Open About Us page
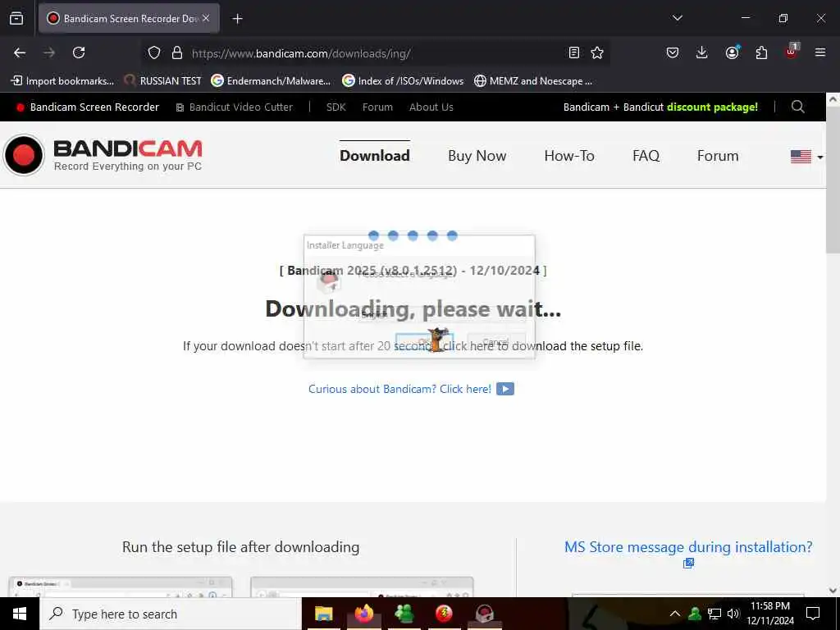The image size is (840, 630). (x=431, y=107)
